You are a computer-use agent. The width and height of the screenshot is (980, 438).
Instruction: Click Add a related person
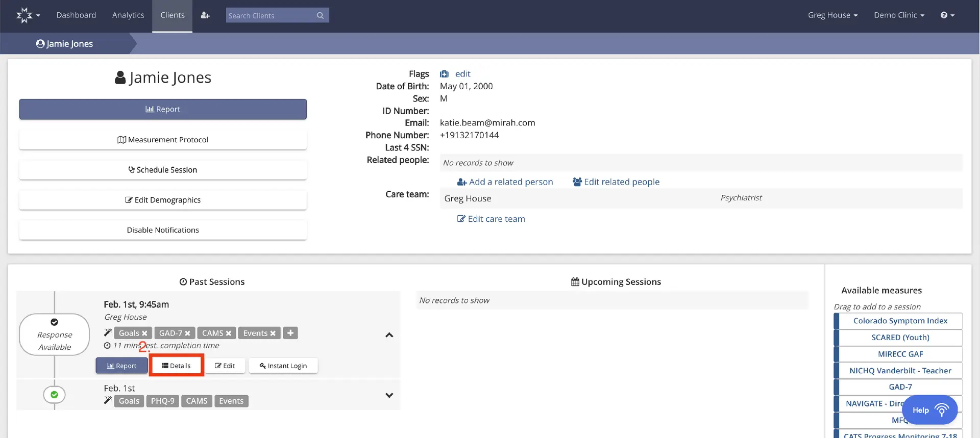coord(505,182)
